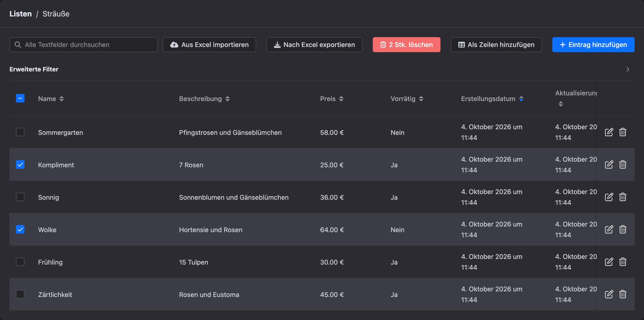Open edit for the Sonnig row
This screenshot has width=644, height=320.
click(609, 197)
